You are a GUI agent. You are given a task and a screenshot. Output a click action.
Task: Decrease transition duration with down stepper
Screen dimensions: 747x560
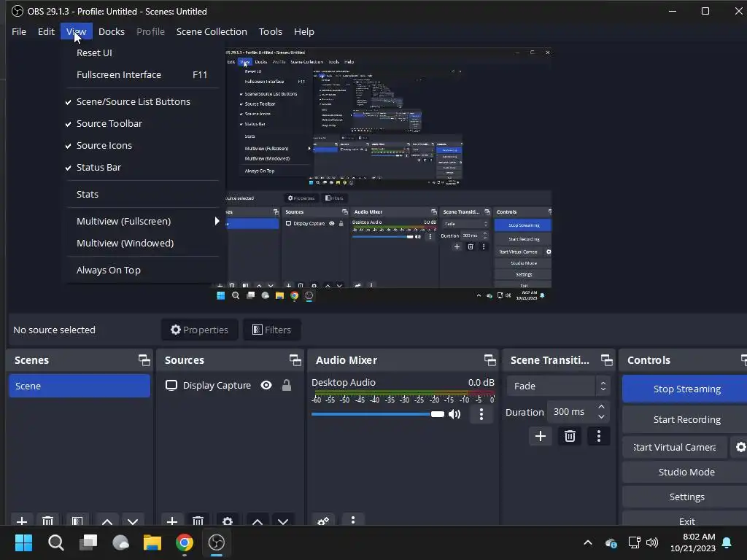tap(601, 416)
